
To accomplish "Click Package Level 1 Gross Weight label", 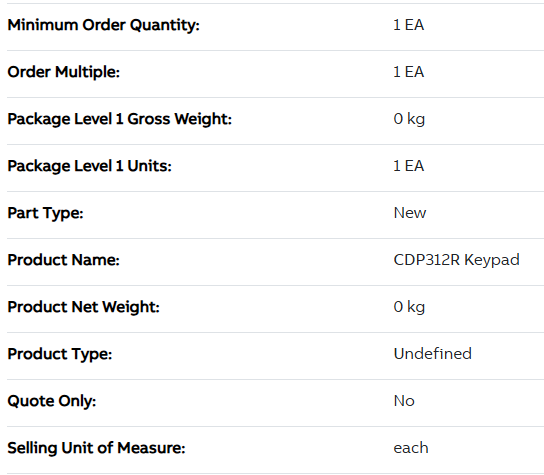I will point(119,119).
